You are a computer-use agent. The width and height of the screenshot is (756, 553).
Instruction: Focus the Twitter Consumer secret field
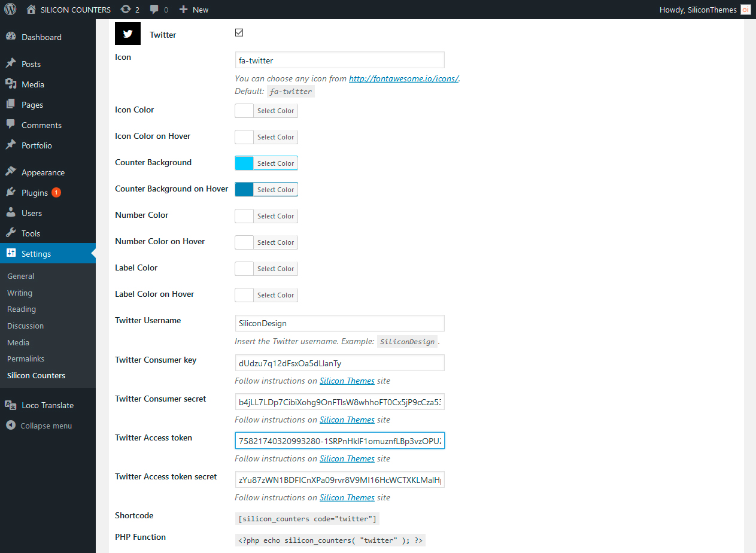tap(339, 402)
